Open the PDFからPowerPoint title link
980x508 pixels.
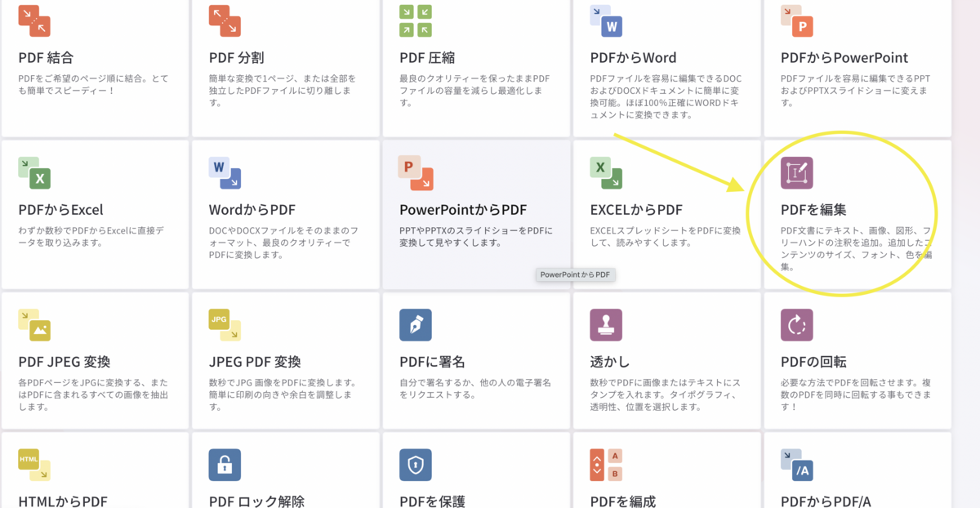point(844,58)
